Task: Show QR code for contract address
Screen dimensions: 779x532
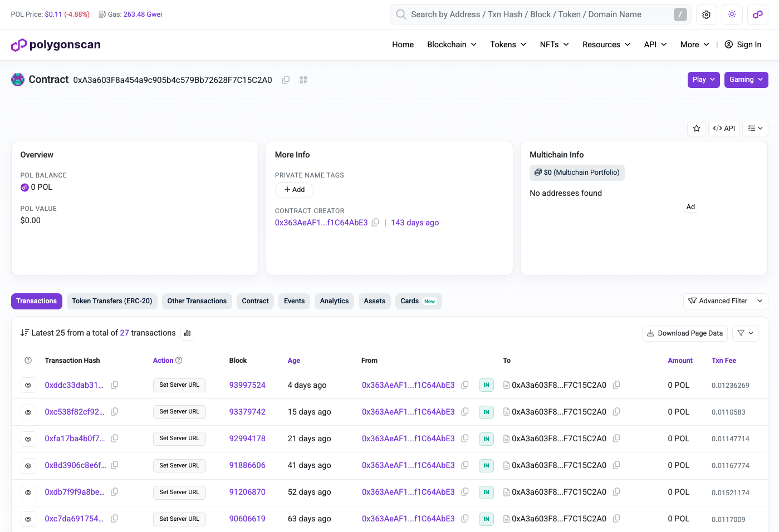Action: 303,80
